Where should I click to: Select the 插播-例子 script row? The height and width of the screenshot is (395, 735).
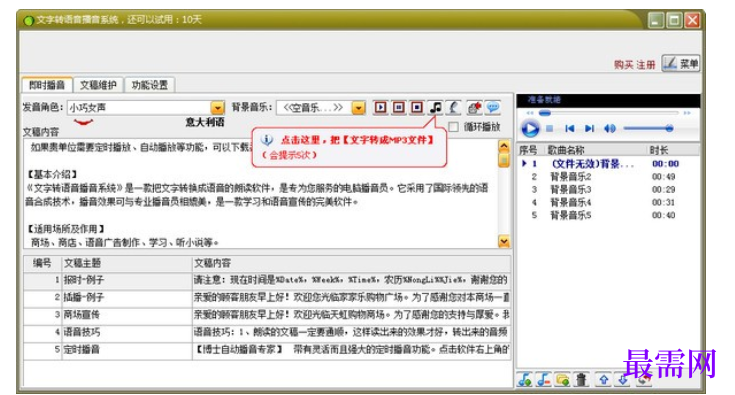(267, 298)
